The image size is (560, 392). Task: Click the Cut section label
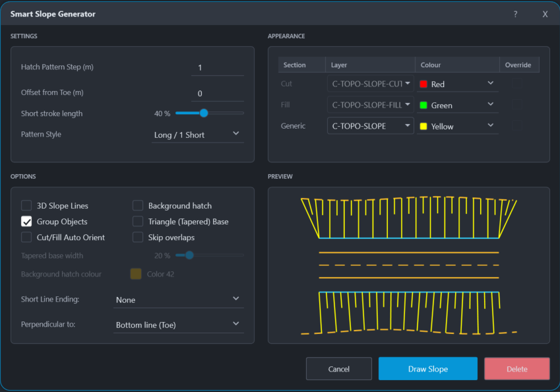[x=286, y=84]
